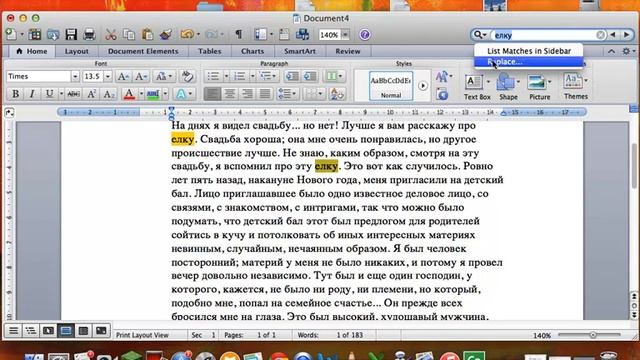
Task: Click the Print icon in toolbar
Action: (89, 35)
